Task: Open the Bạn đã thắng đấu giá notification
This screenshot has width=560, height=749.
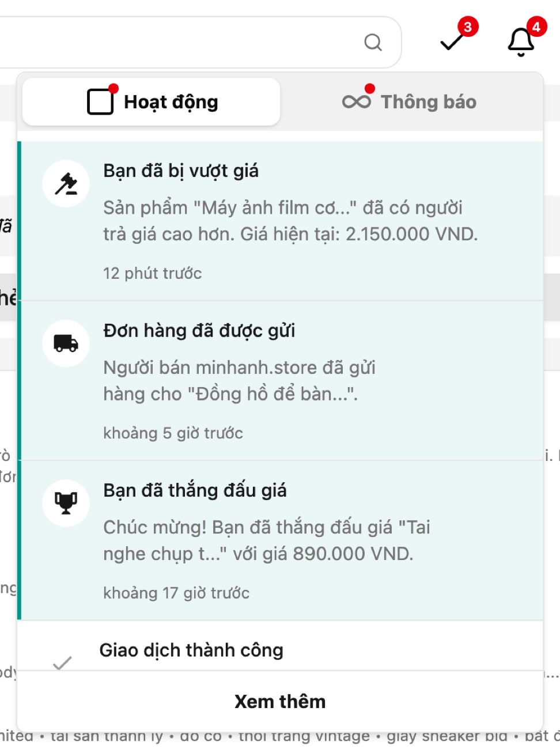Action: pos(281,540)
